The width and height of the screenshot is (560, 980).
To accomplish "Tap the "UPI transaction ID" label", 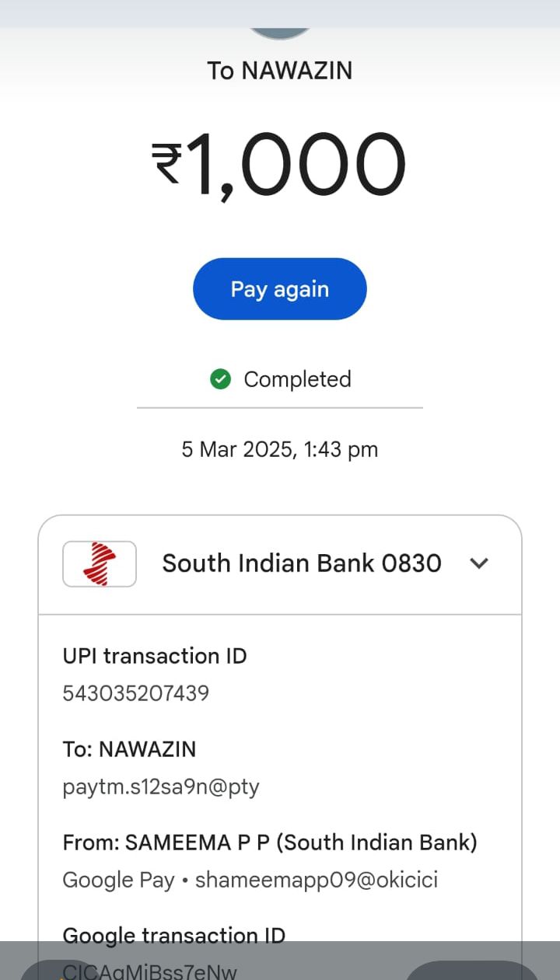I will [154, 656].
